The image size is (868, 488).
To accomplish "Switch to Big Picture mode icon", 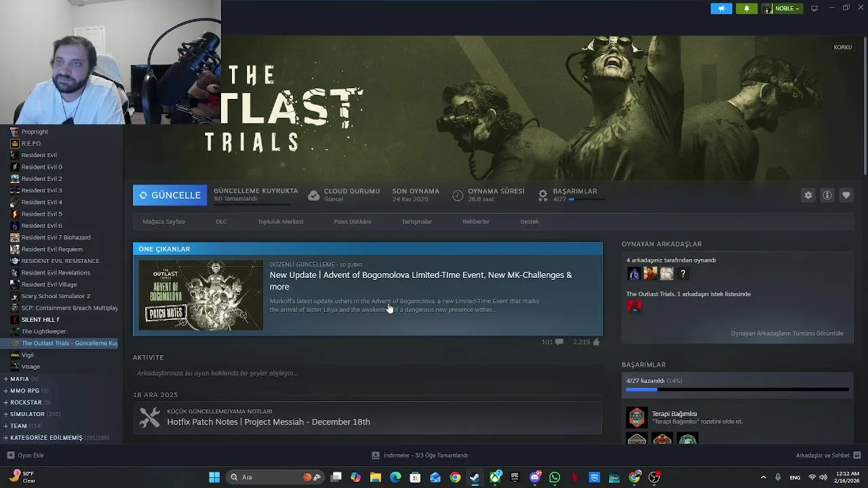I will [814, 8].
